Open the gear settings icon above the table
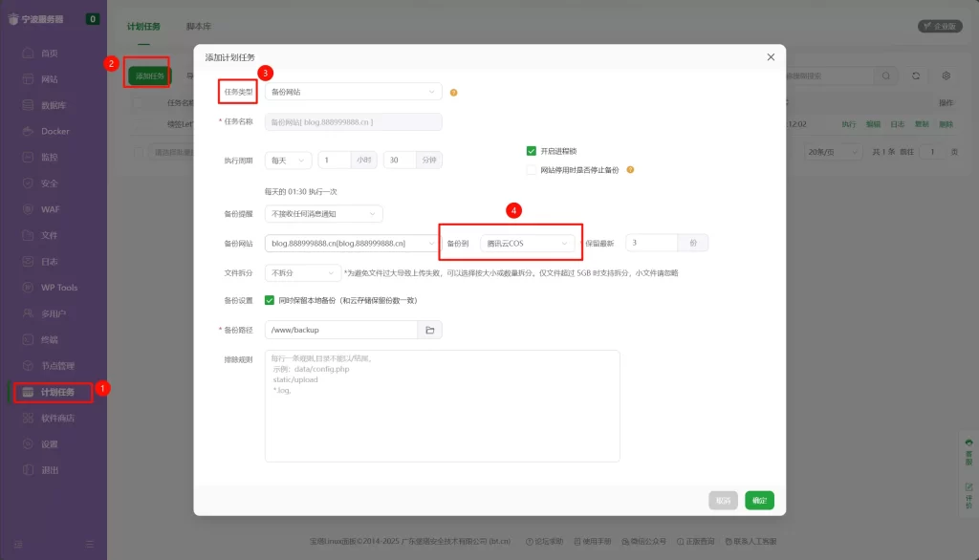 tap(946, 75)
